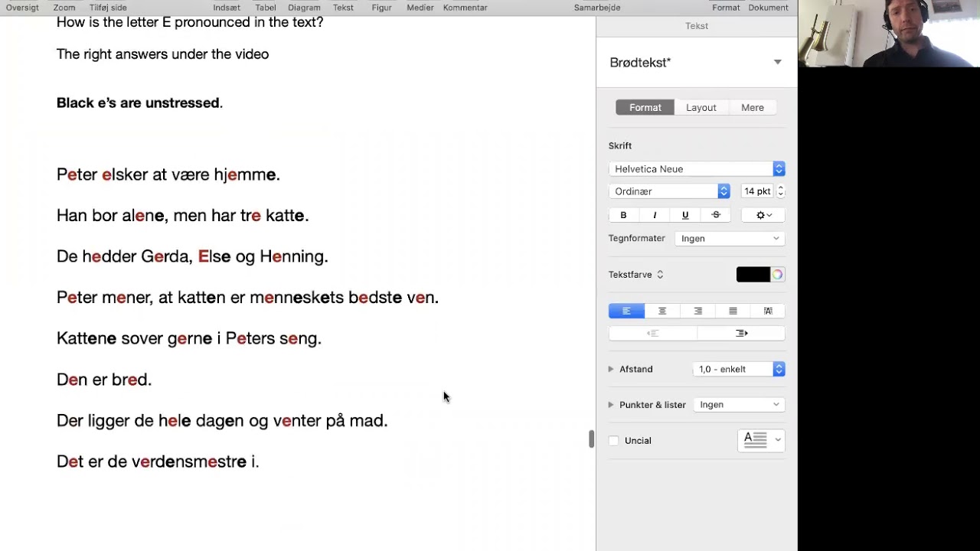Open the color wheel picker

777,275
